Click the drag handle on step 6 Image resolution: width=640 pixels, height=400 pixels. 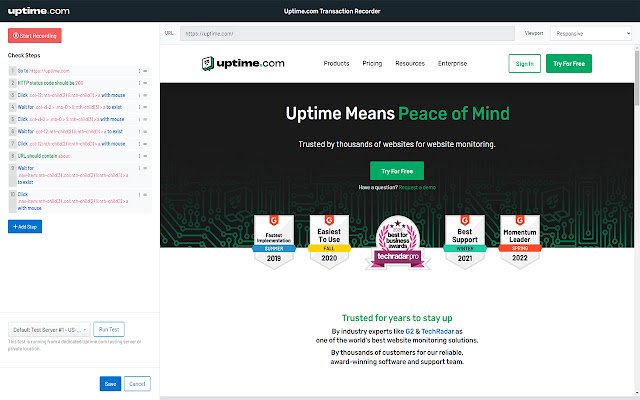(x=145, y=131)
